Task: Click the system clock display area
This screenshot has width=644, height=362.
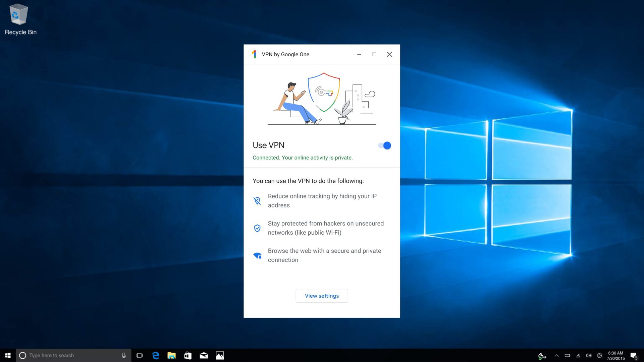Action: 616,355
